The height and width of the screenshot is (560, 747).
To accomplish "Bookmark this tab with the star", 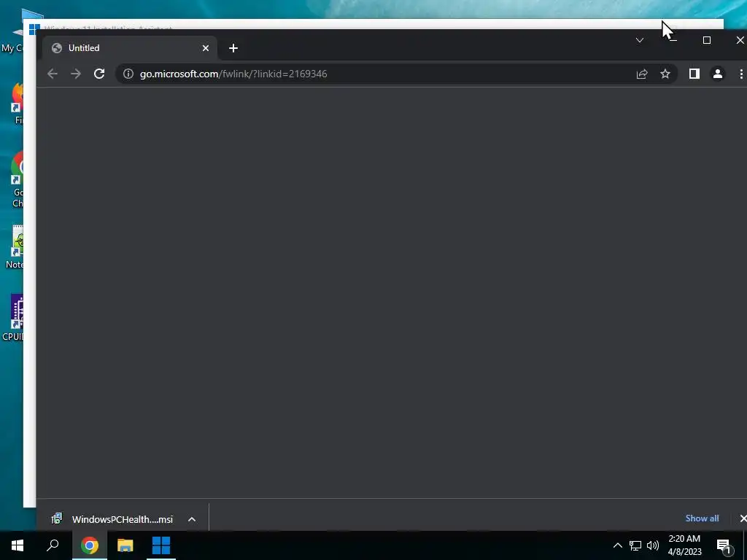I will click(x=665, y=74).
